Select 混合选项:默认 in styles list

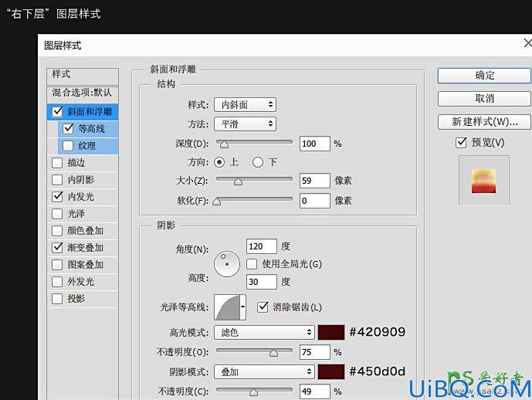[x=83, y=93]
